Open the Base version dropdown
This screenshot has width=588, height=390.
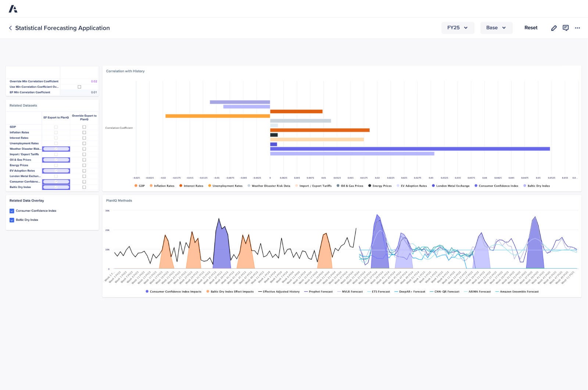(496, 28)
